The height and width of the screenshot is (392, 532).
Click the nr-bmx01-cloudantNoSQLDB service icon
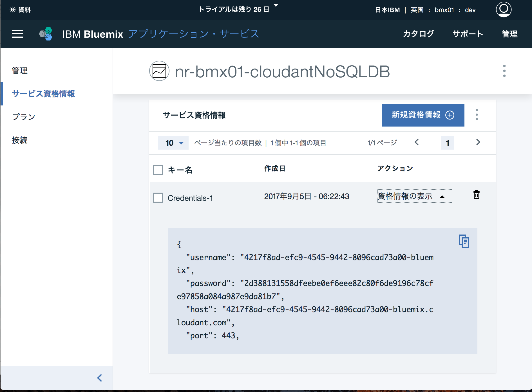[159, 71]
